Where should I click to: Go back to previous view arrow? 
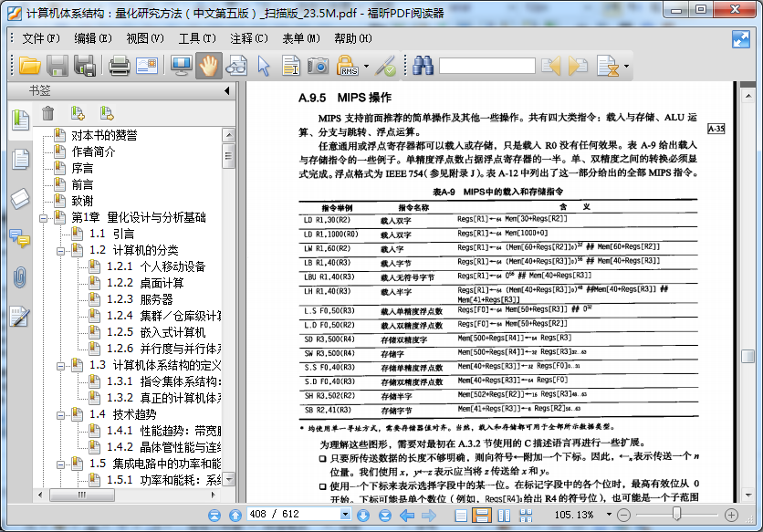407,515
